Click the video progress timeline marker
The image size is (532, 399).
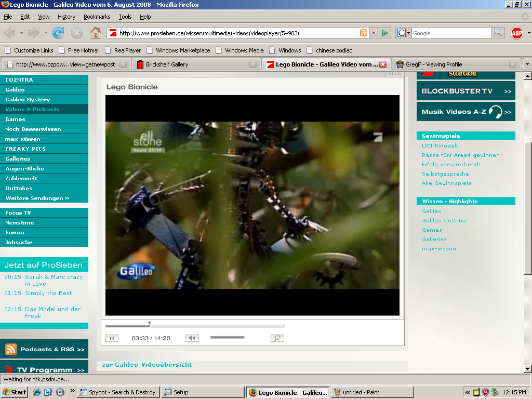coord(149,323)
